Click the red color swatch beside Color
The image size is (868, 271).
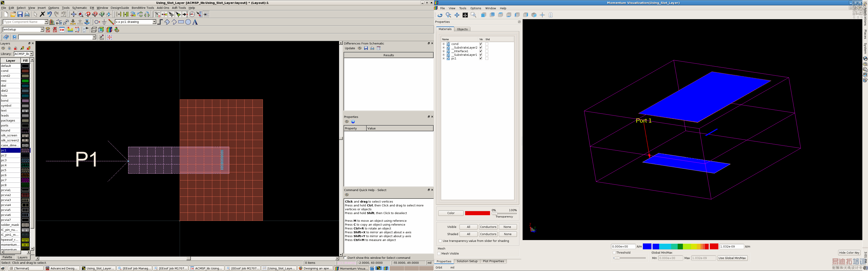coord(477,213)
